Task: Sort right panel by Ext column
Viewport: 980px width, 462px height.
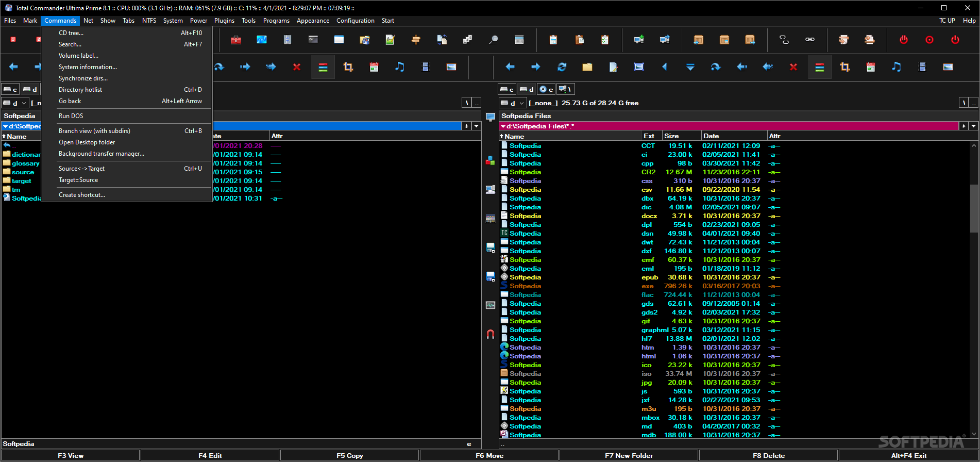Action: 651,136
